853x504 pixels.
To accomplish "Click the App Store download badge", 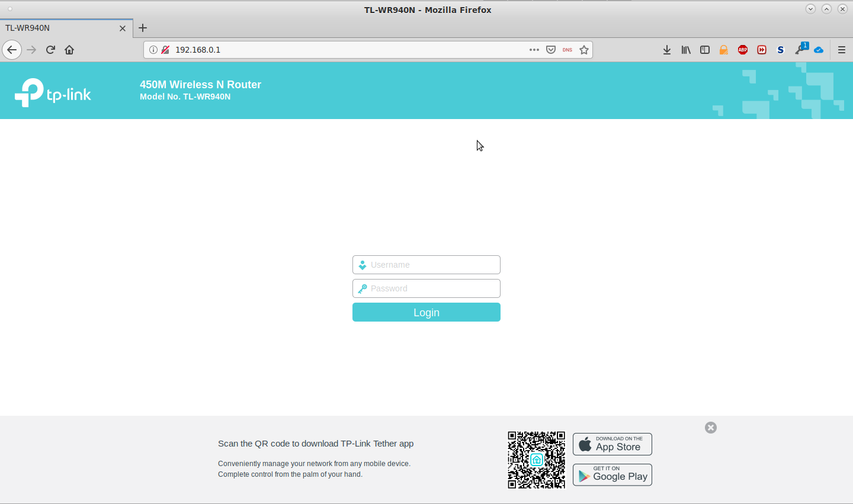I will coord(612,444).
